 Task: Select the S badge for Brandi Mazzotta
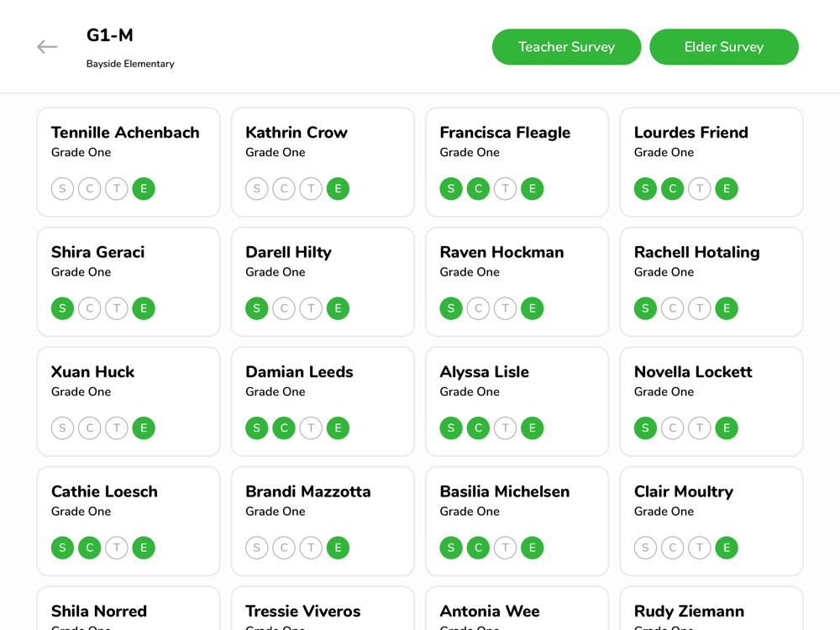coord(256,548)
